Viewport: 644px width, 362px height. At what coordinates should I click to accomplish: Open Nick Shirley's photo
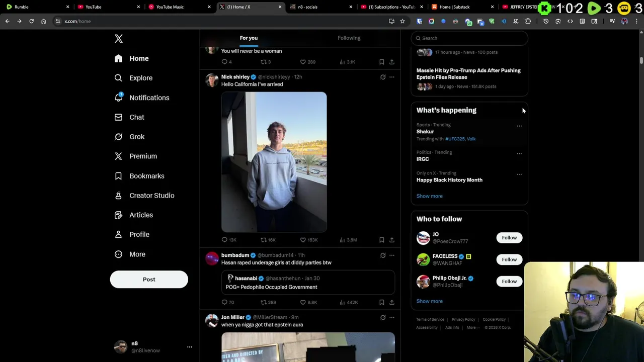pos(274,162)
